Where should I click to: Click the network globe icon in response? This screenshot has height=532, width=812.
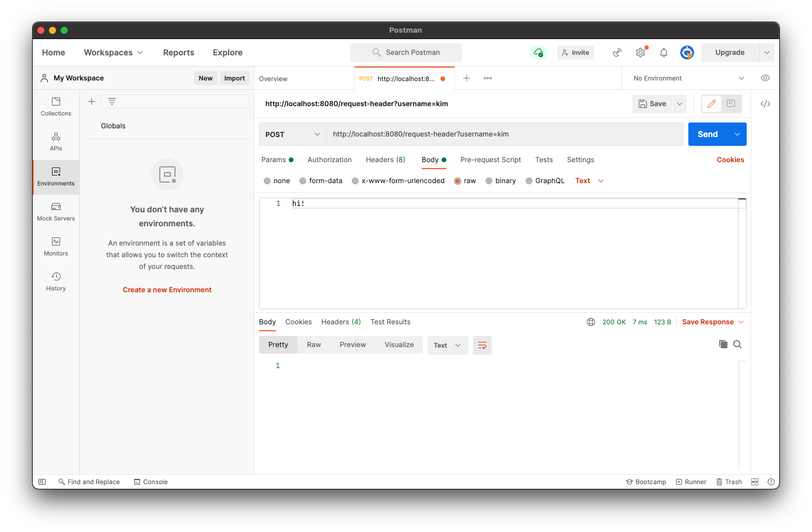(591, 322)
